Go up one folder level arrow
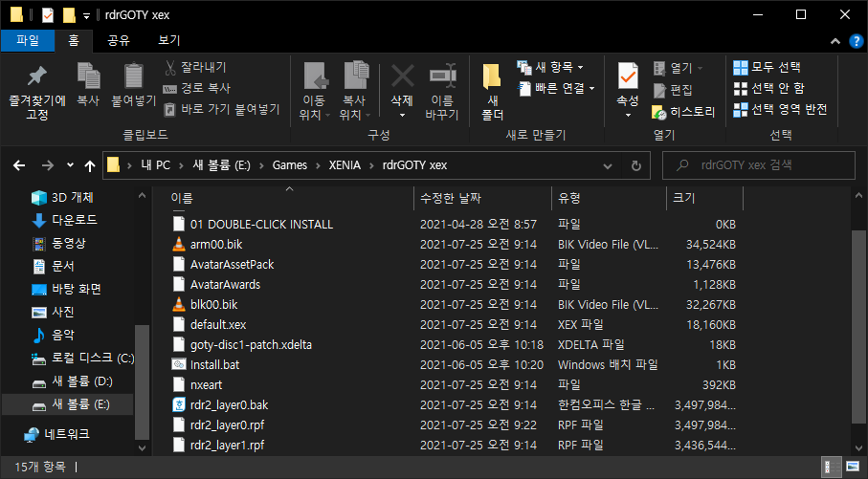This screenshot has height=479, width=868. [90, 165]
